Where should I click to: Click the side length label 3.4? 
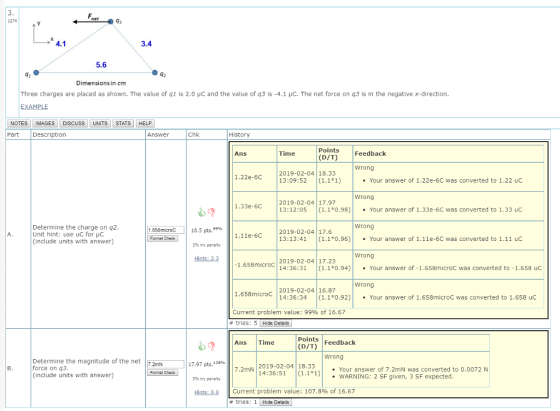(146, 44)
